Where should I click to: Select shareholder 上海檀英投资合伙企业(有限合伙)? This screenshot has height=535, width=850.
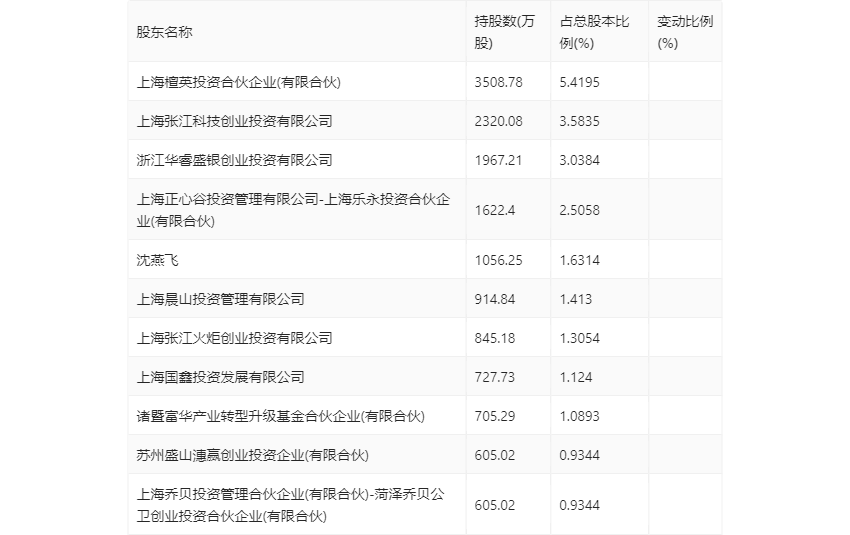click(x=239, y=82)
